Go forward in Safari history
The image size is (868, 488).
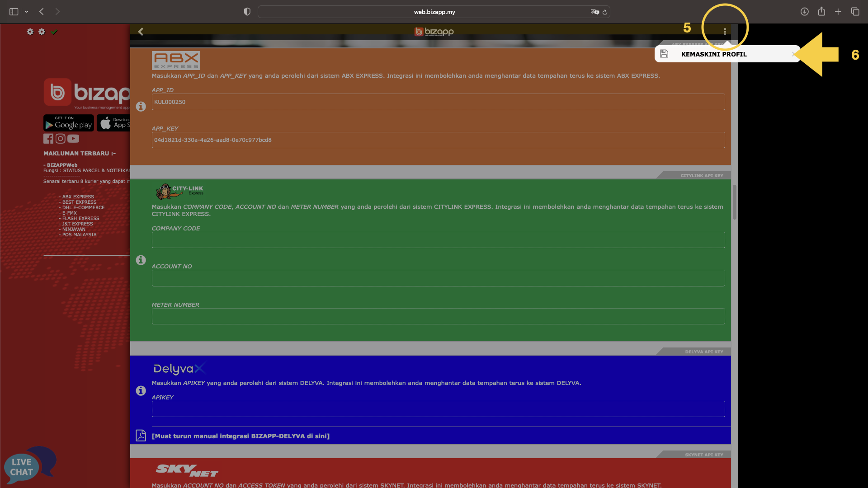(57, 12)
